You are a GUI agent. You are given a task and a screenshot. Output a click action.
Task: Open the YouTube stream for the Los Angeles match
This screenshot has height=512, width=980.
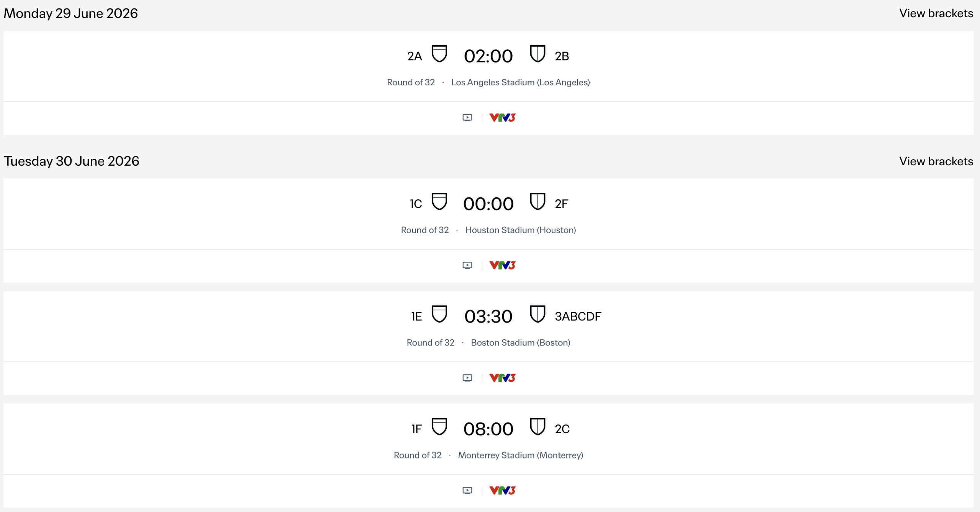[467, 117]
